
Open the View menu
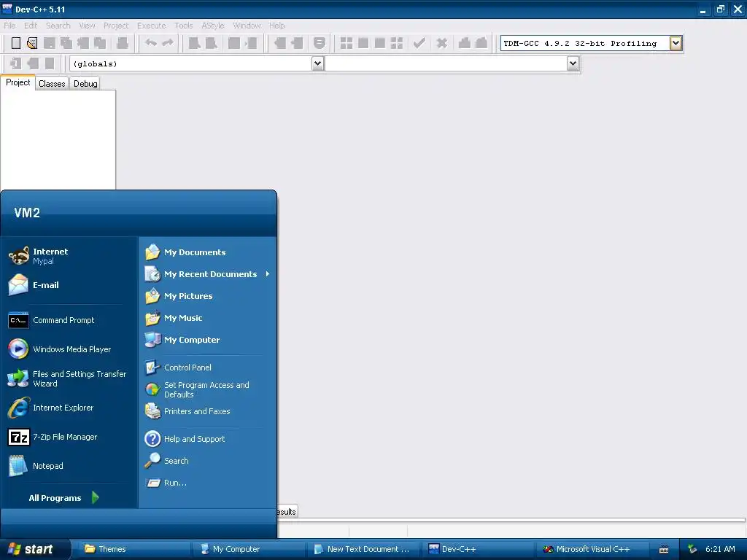click(x=88, y=26)
